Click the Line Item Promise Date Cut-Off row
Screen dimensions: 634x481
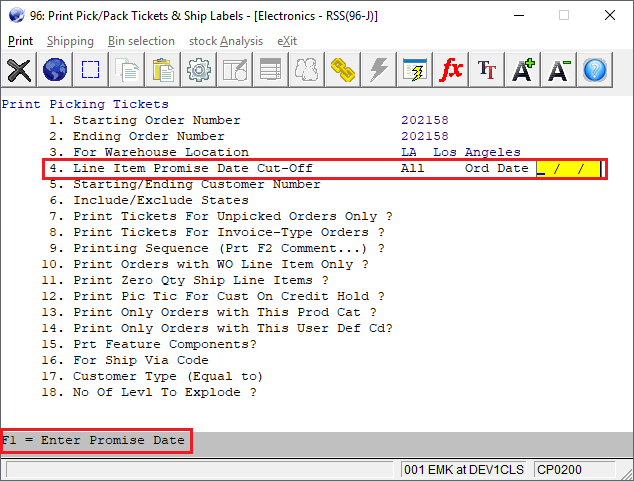(x=192, y=169)
